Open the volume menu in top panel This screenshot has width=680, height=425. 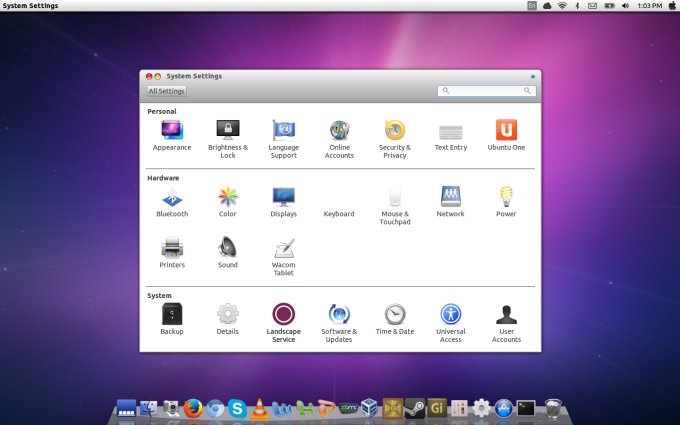point(625,6)
